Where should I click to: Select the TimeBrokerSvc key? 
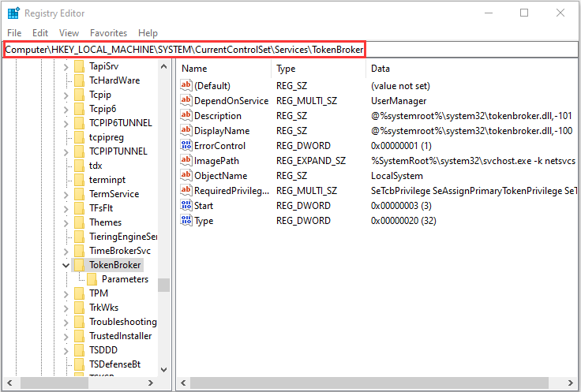[x=119, y=251]
